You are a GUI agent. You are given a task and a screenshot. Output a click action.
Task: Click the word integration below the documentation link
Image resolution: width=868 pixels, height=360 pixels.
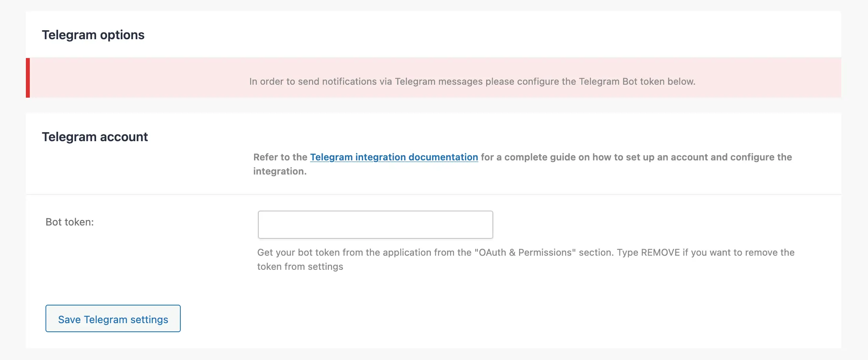pyautogui.click(x=280, y=171)
